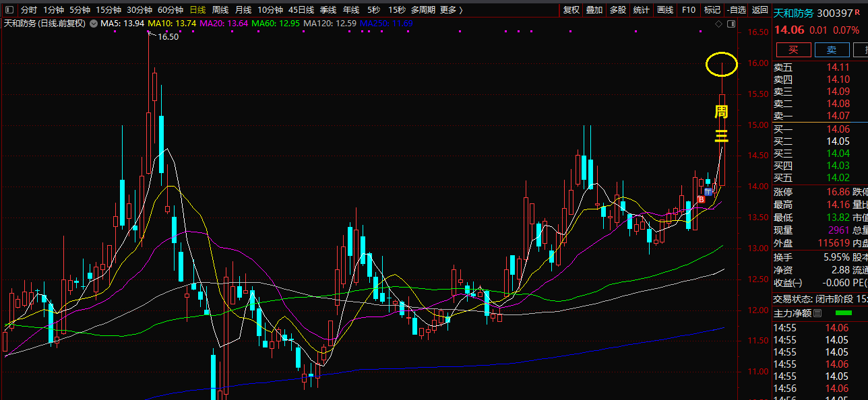Click the 买一 price 14.06
Image resolution: width=868 pixels, height=400 pixels.
[x=838, y=129]
